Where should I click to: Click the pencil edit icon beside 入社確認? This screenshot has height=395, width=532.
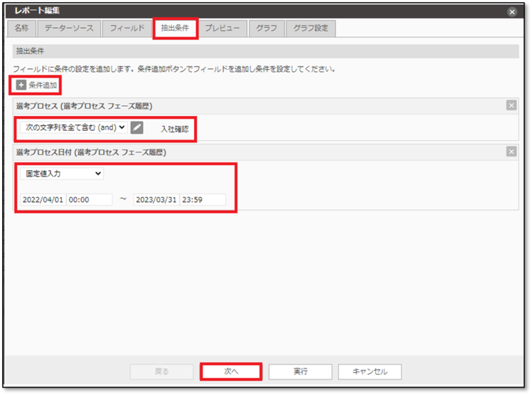click(x=137, y=127)
